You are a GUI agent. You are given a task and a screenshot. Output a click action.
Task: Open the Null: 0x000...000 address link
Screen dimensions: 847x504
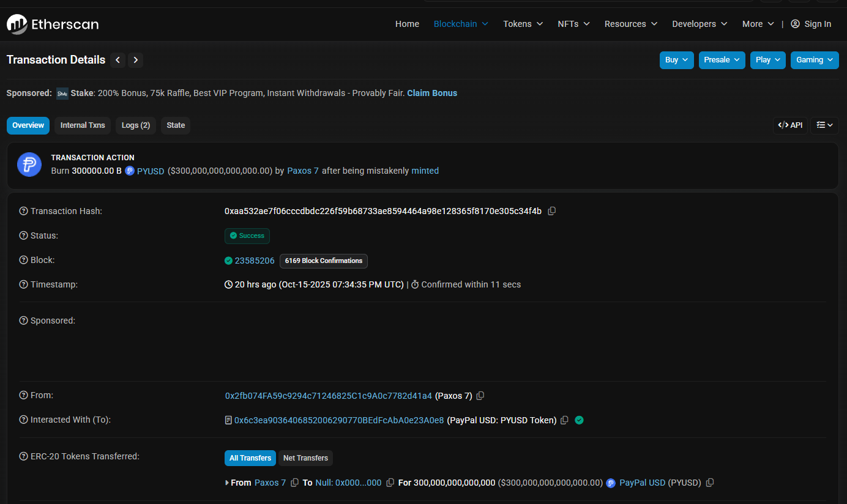tap(348, 483)
